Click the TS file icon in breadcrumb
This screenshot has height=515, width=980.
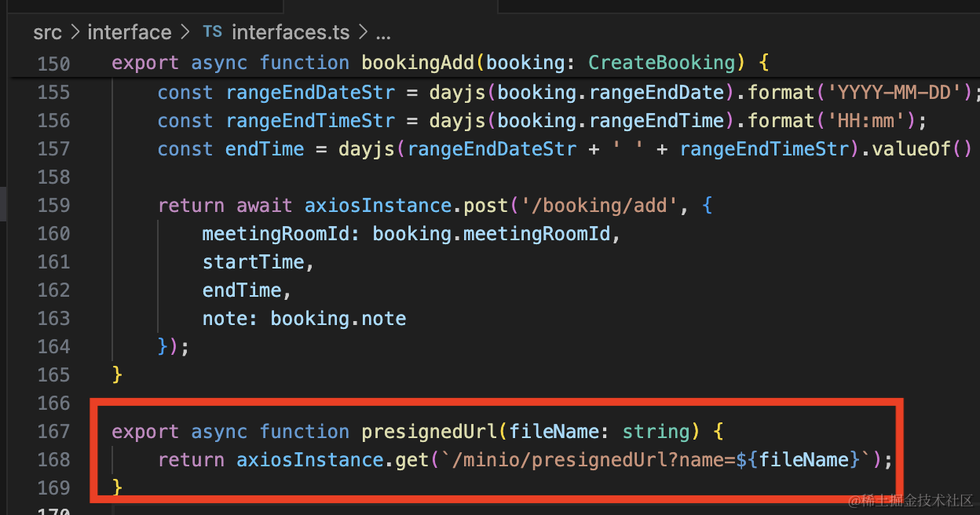coord(212,32)
